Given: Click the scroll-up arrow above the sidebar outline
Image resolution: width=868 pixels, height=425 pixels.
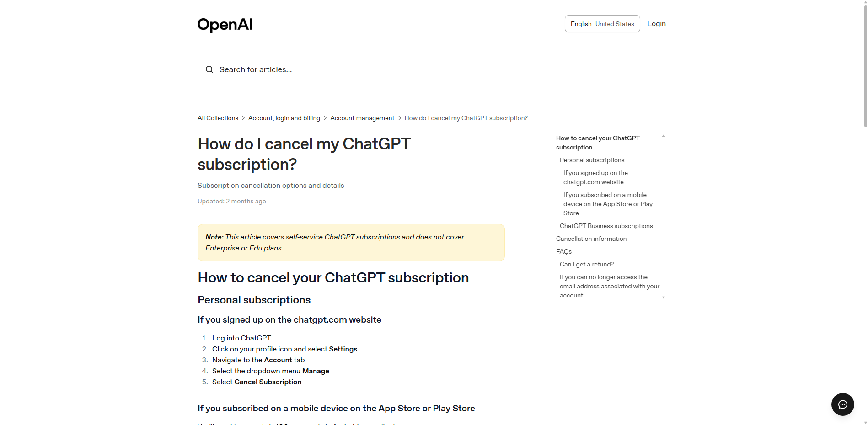Looking at the screenshot, I should [663, 135].
